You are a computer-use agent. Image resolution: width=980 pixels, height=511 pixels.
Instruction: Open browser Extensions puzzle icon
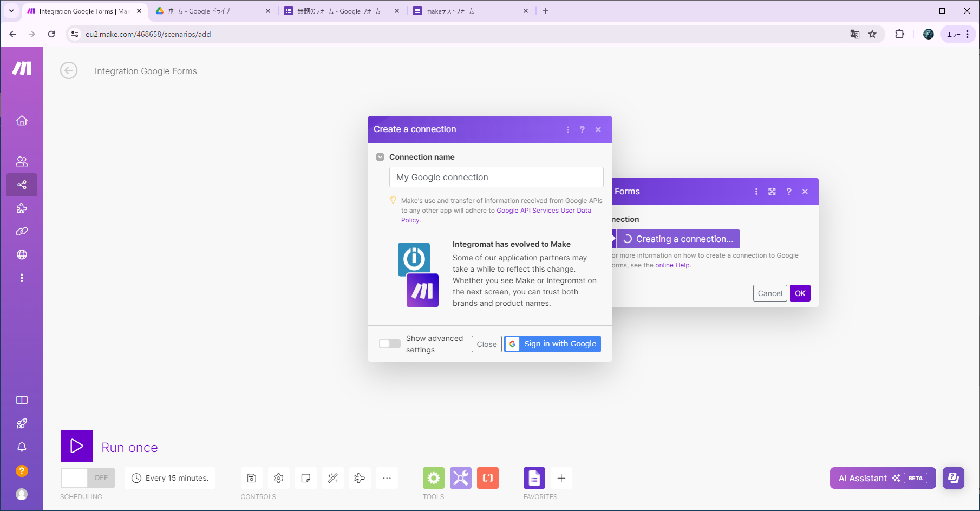tap(899, 34)
